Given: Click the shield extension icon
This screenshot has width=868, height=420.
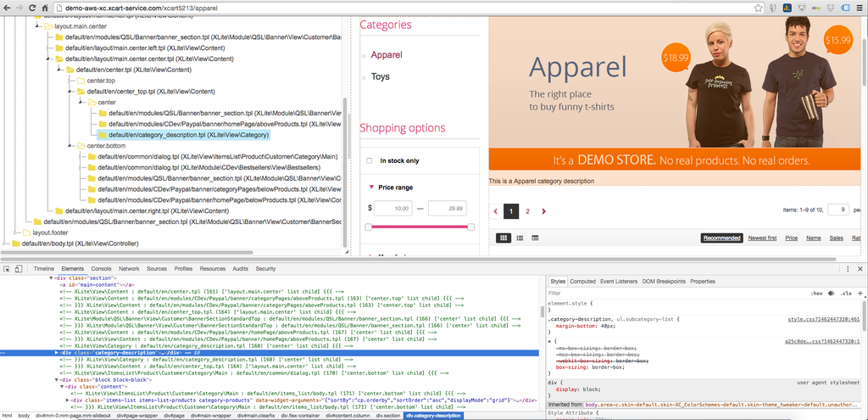Looking at the screenshot, I should pos(801,8).
